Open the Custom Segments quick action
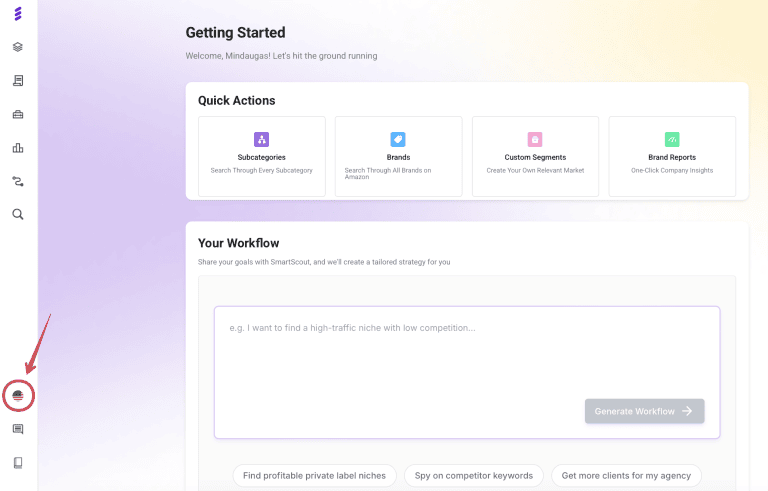768x491 pixels. [535, 157]
